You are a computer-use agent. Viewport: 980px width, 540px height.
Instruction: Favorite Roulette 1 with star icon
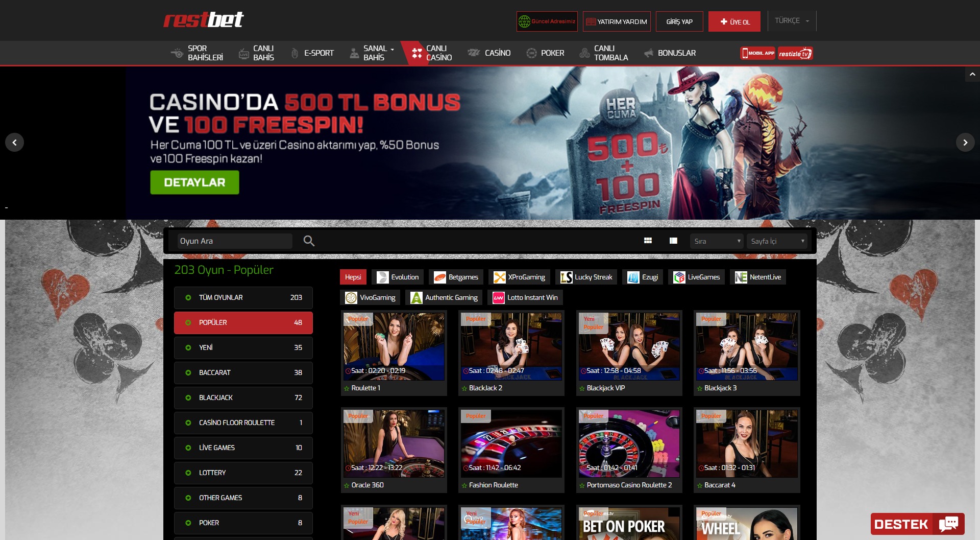[347, 389]
